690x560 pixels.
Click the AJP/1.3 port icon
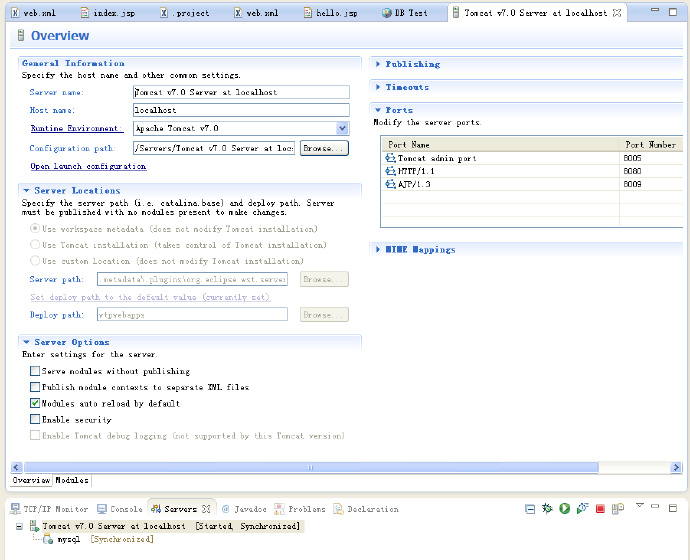[x=390, y=184]
